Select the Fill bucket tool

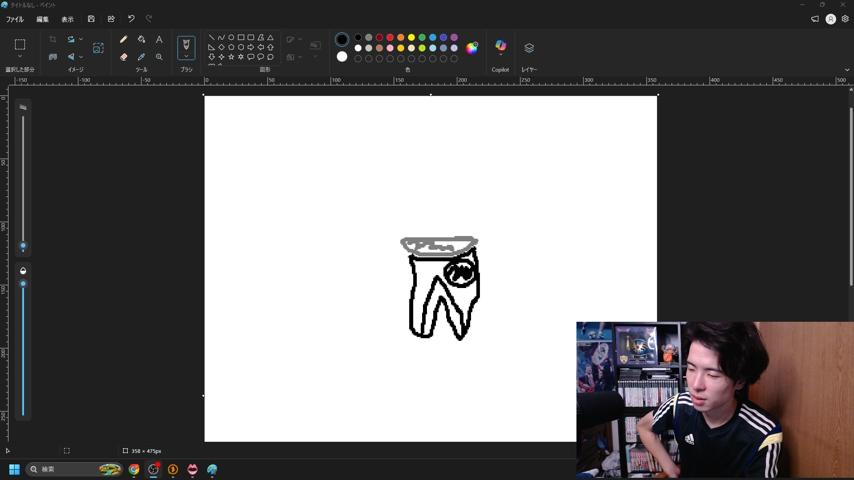click(141, 39)
